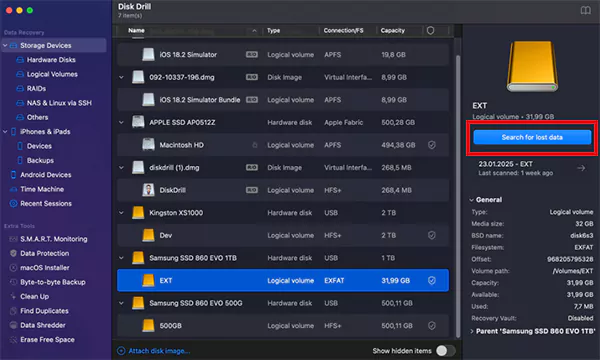Click the device list vertical scrollbar

point(458,195)
